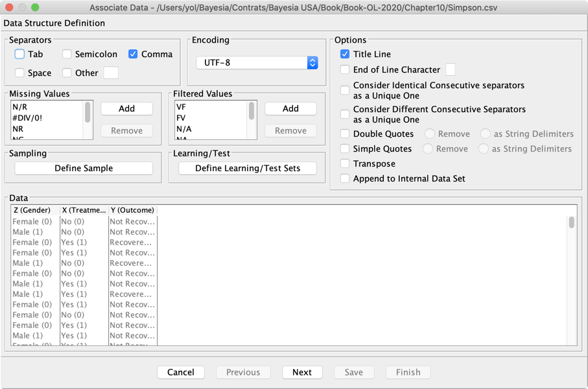Click Remove in Missing Values
The width and height of the screenshot is (588, 389).
click(x=127, y=131)
